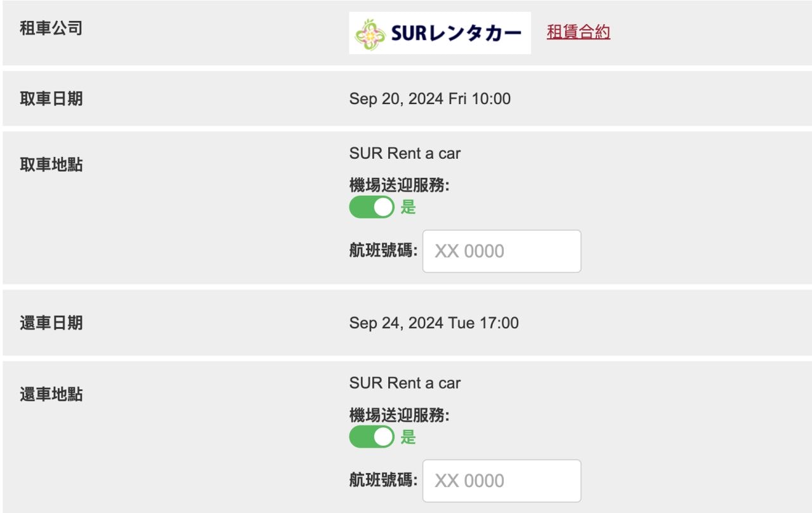Click SUR Rent a car under 還車地點
Screen dimensions: 812x513
coord(405,383)
